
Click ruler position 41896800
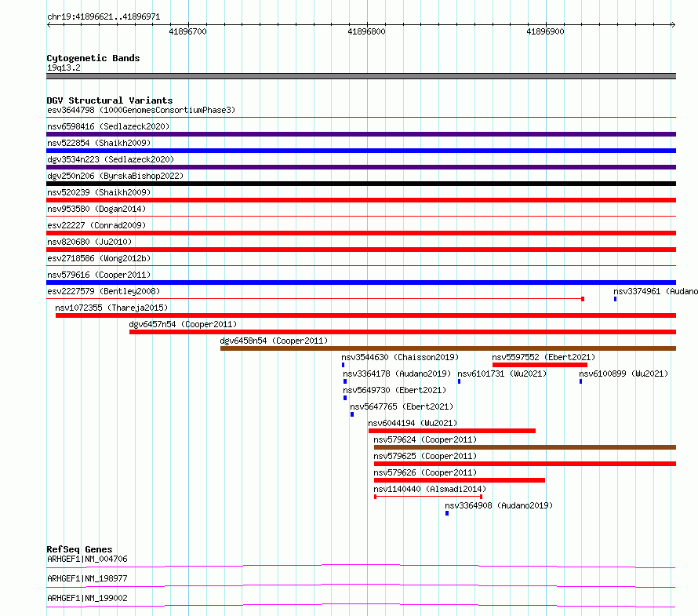coord(366,31)
